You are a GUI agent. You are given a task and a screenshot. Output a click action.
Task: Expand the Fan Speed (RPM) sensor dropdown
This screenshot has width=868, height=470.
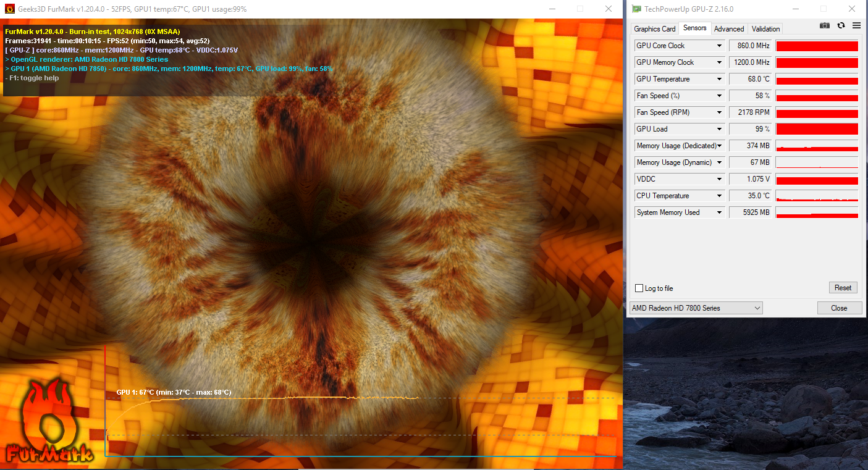[x=719, y=112]
